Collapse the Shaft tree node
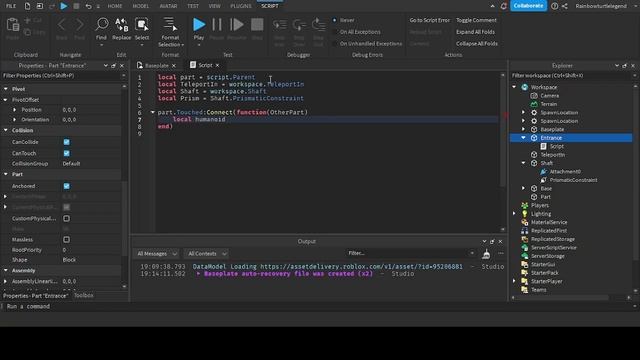The height and width of the screenshot is (360, 640). click(x=523, y=163)
